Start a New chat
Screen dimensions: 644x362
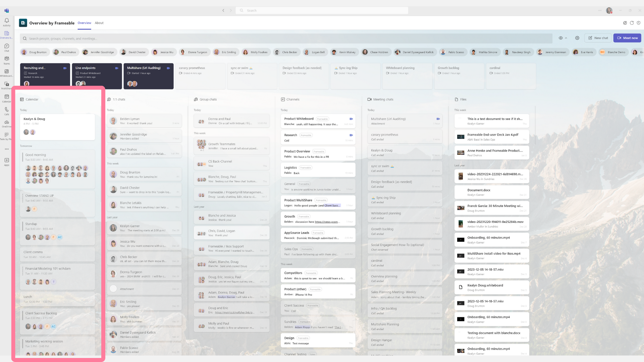click(x=598, y=38)
